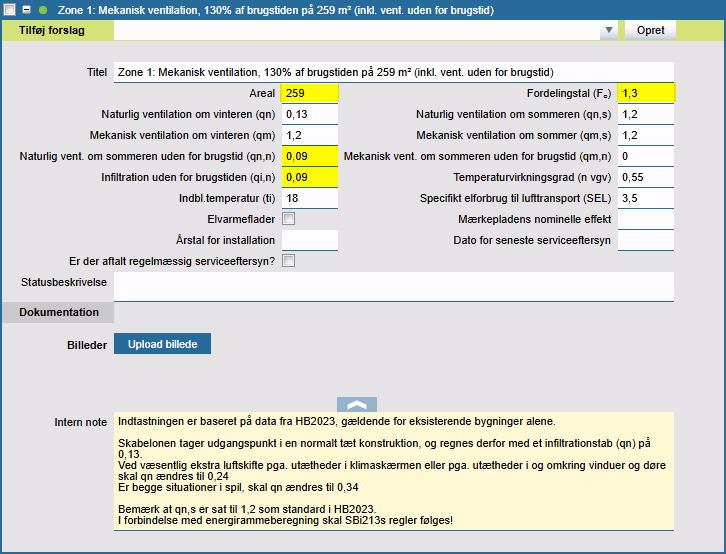Check regelmæssig serviceeftersyn checkbox
The width and height of the screenshot is (726, 554).
288,261
